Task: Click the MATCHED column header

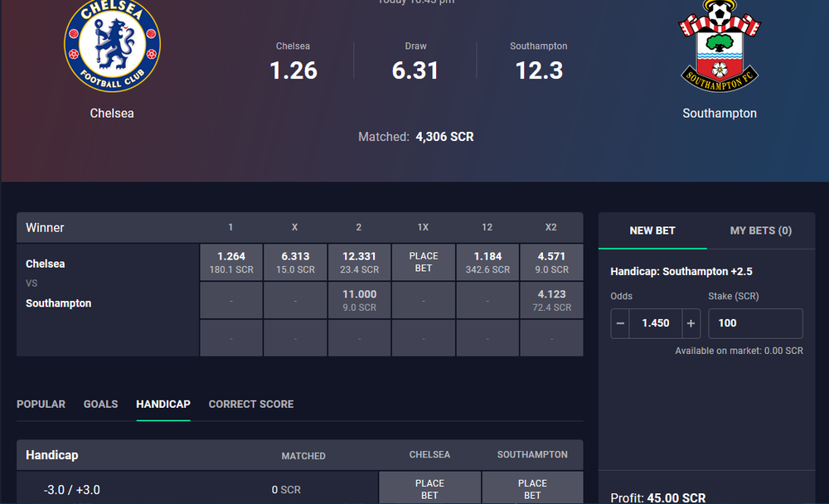Action: [303, 456]
